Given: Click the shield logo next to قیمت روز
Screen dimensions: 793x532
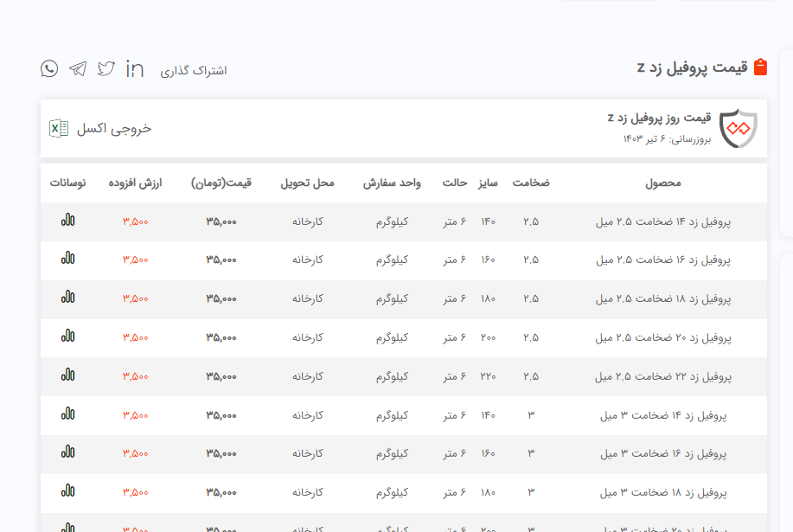Looking at the screenshot, I should [738, 128].
